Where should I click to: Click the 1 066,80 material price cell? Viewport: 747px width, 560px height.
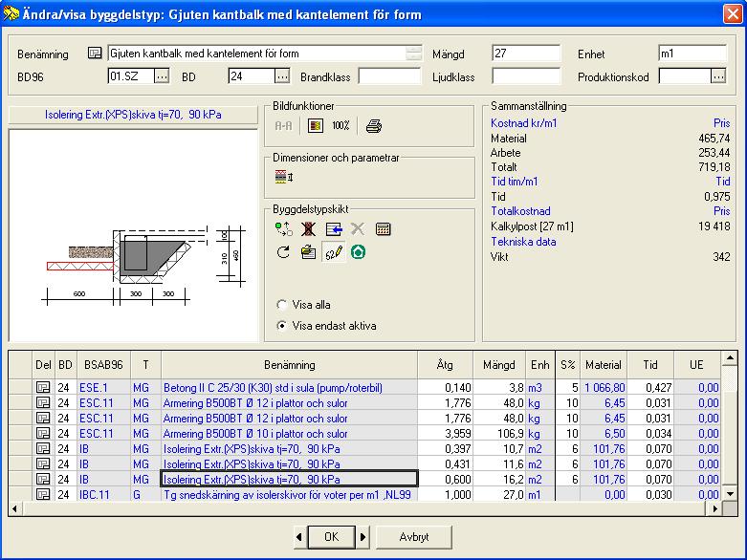click(x=605, y=388)
